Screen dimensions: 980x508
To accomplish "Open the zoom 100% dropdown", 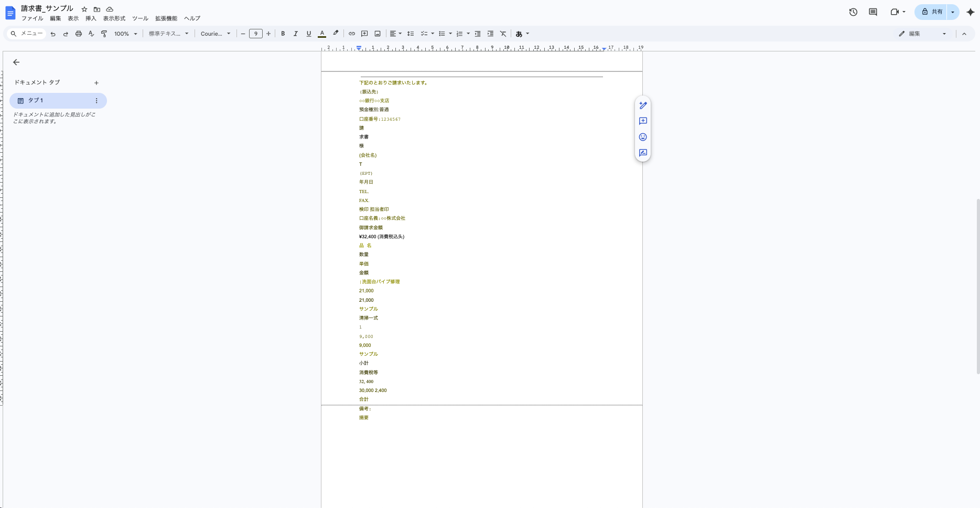I will pyautogui.click(x=125, y=34).
